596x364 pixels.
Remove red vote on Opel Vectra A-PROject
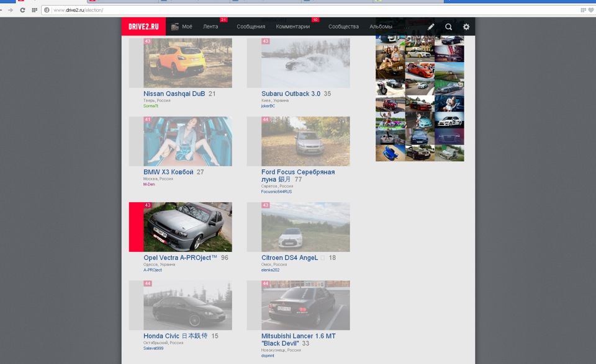[136, 227]
